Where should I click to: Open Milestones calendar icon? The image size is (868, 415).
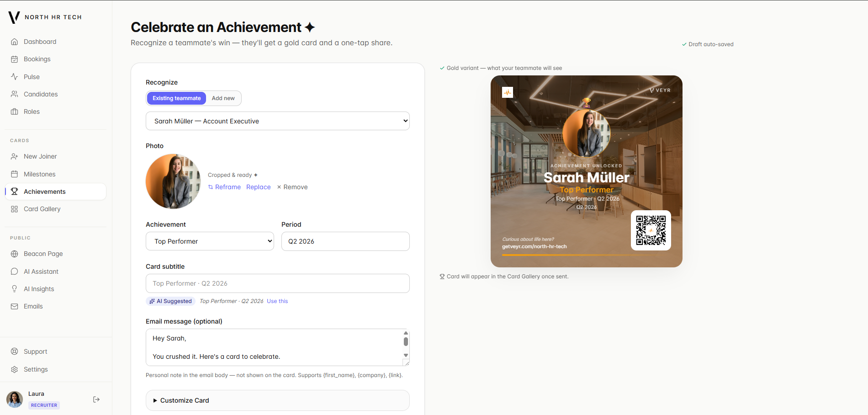pos(15,174)
